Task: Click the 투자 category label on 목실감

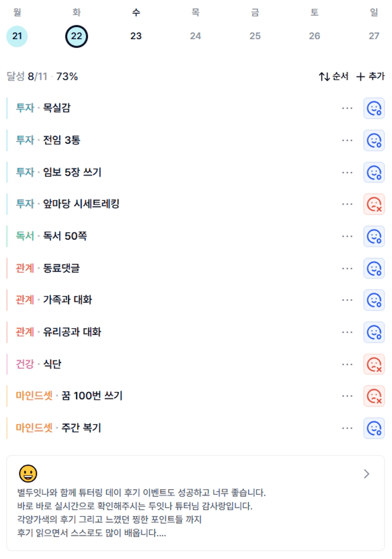Action: (25, 108)
